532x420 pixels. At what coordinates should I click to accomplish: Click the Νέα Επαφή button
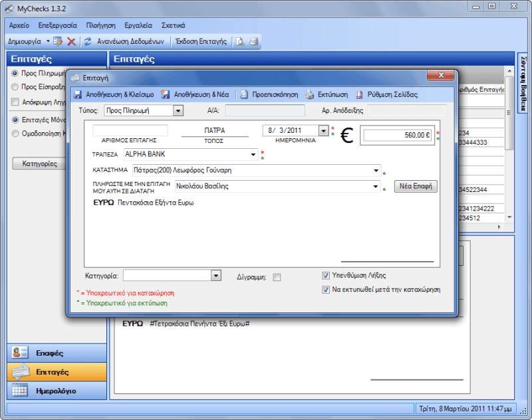416,186
